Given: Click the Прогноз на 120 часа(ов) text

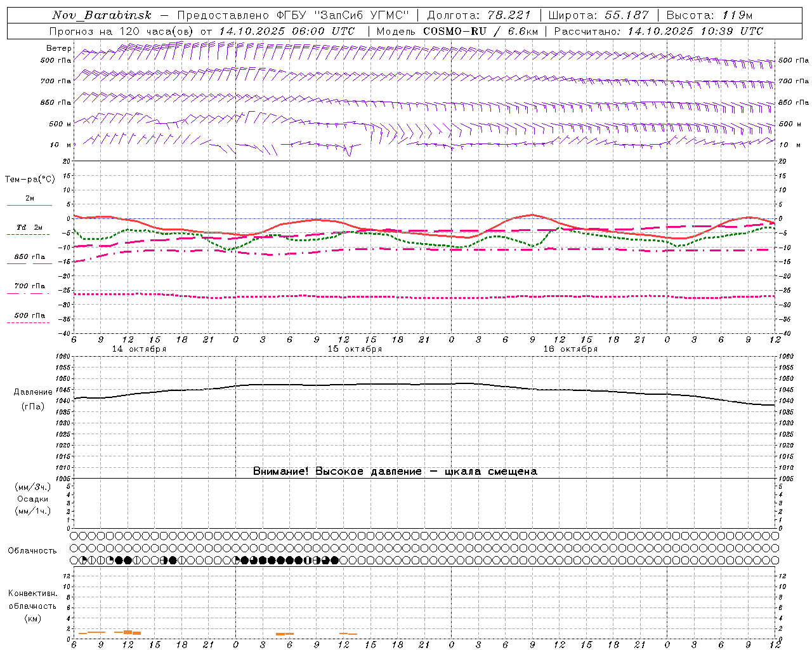Looking at the screenshot, I should pos(122,31).
